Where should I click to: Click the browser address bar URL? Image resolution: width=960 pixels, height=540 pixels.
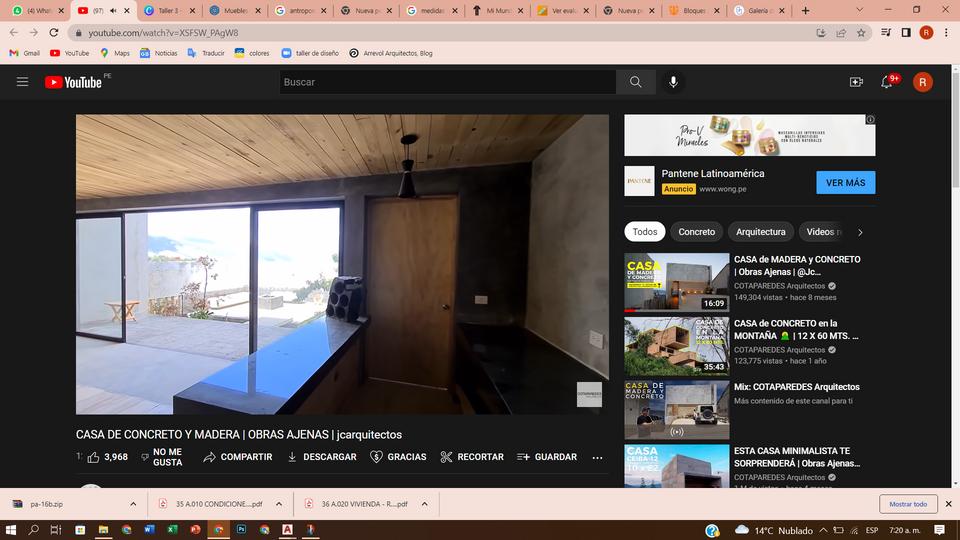click(x=163, y=32)
